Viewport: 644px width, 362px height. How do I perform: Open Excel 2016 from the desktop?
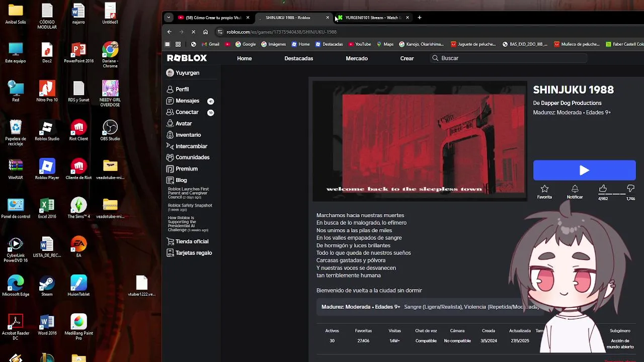(x=47, y=208)
